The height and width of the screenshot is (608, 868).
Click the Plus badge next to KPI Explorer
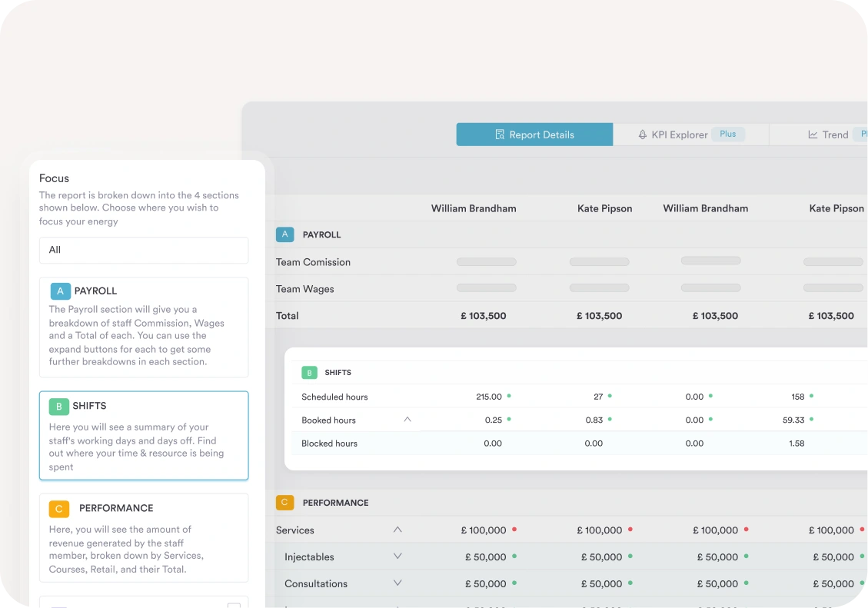point(727,135)
